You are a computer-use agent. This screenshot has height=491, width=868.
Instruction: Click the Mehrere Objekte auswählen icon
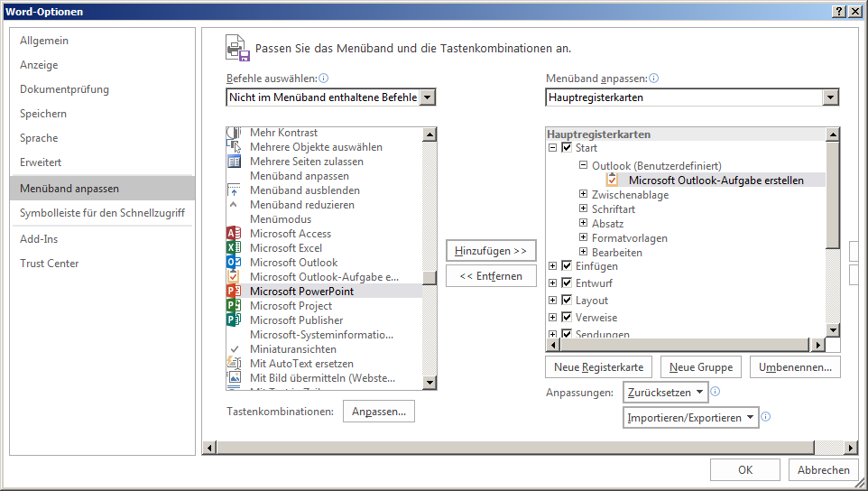coord(235,147)
